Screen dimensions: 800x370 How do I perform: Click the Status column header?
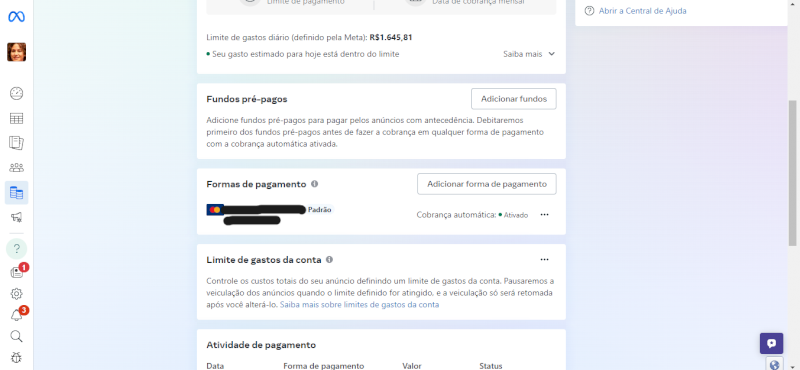tap(491, 366)
